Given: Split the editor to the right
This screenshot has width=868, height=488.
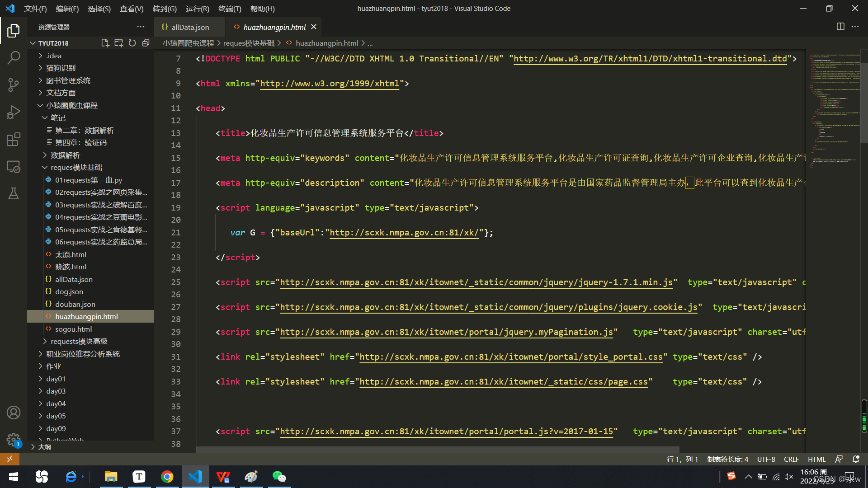Looking at the screenshot, I should tap(840, 27).
